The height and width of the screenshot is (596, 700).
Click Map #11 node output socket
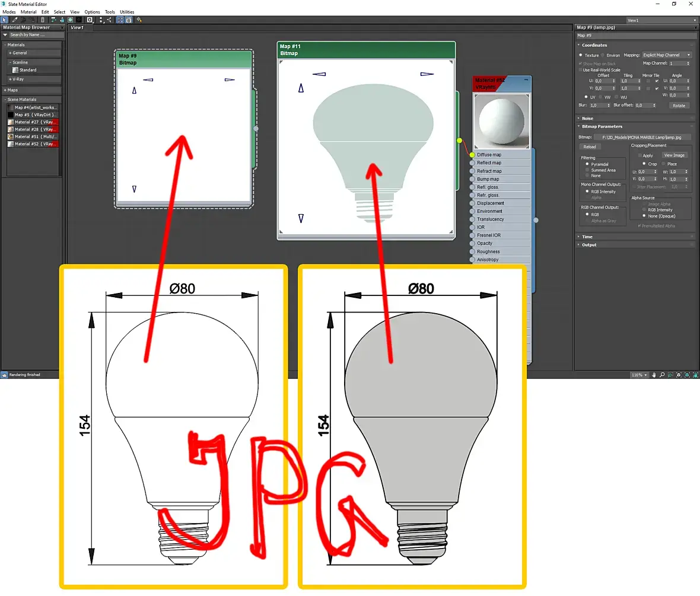click(x=459, y=141)
